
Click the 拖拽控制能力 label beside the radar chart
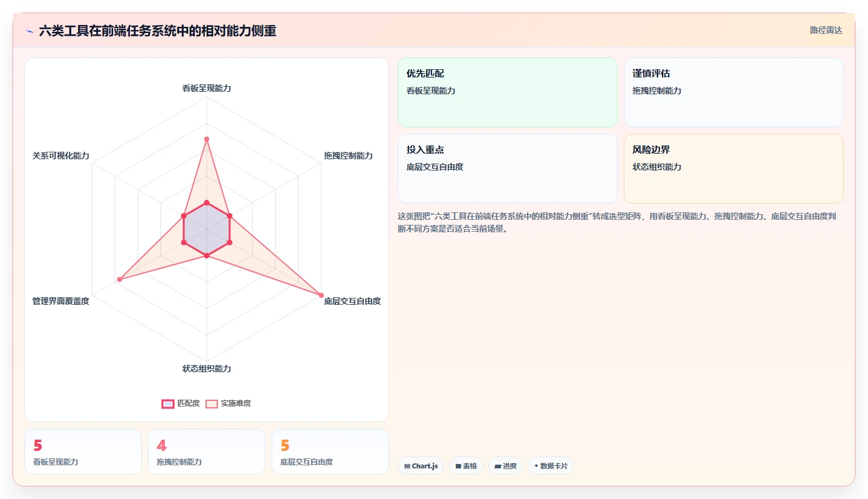point(348,156)
